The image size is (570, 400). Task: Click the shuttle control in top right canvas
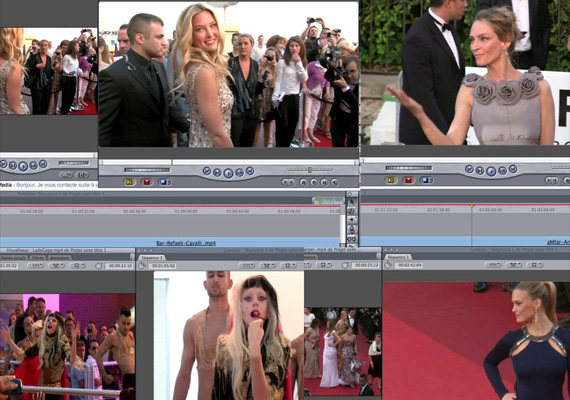click(560, 167)
